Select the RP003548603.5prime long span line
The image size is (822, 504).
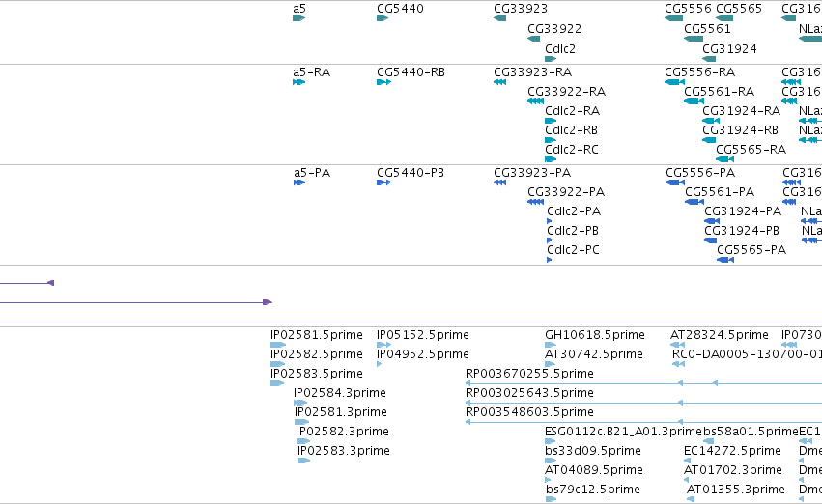(643, 422)
